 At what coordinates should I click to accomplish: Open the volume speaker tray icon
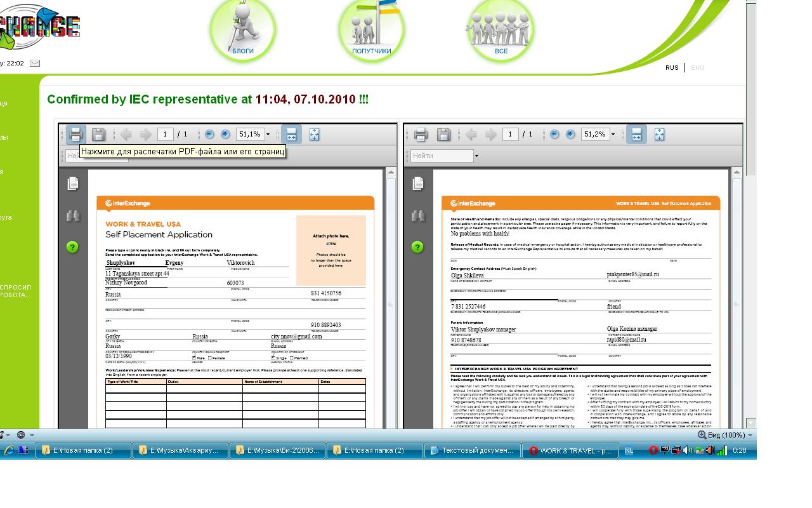pyautogui.click(x=688, y=450)
